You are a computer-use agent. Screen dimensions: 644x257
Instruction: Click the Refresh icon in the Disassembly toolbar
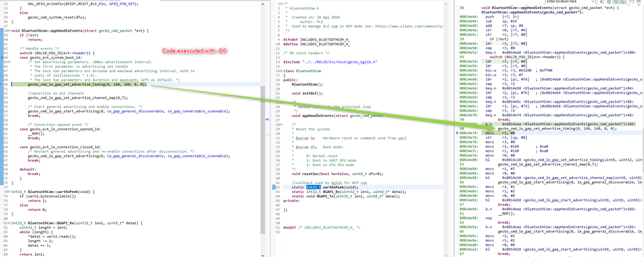601,2
